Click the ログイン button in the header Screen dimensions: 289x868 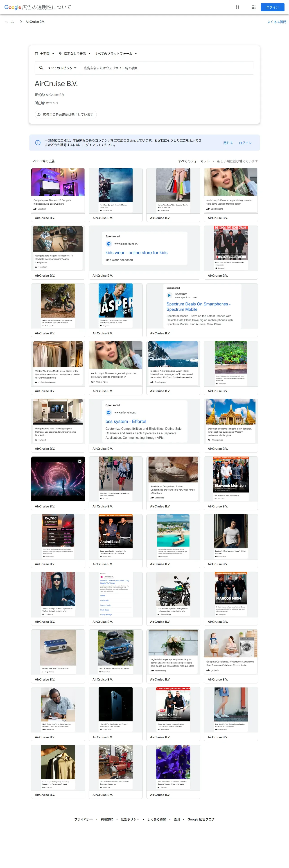273,7
